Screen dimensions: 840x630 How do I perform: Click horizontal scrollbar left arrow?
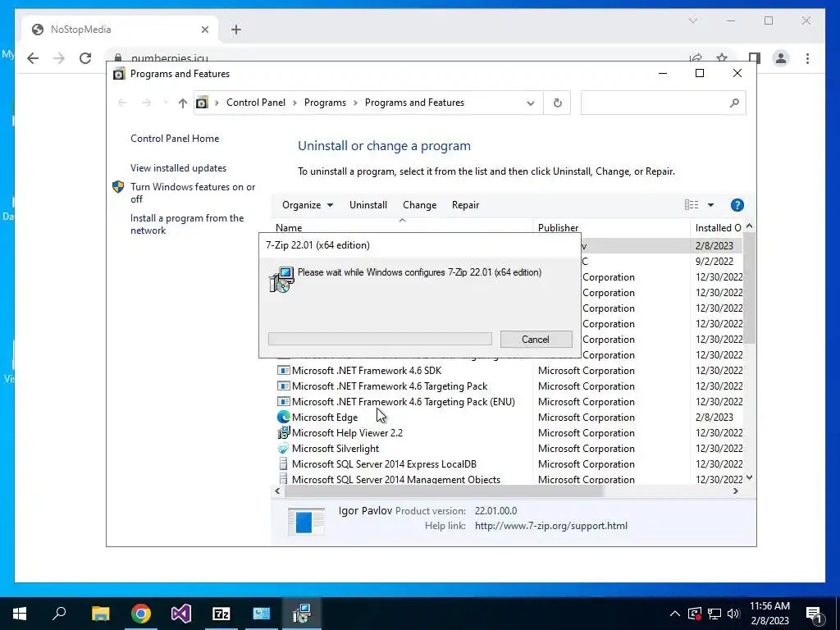(x=277, y=491)
